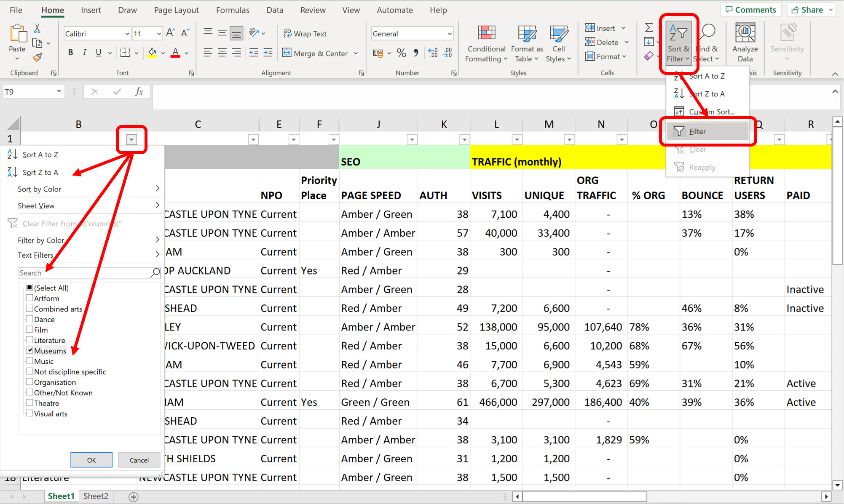The height and width of the screenshot is (504, 844).
Task: Click the Insert Function fx icon
Action: click(x=139, y=91)
